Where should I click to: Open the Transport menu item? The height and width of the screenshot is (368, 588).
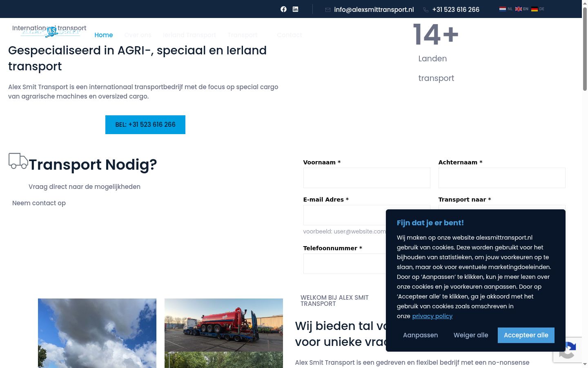coord(243,35)
